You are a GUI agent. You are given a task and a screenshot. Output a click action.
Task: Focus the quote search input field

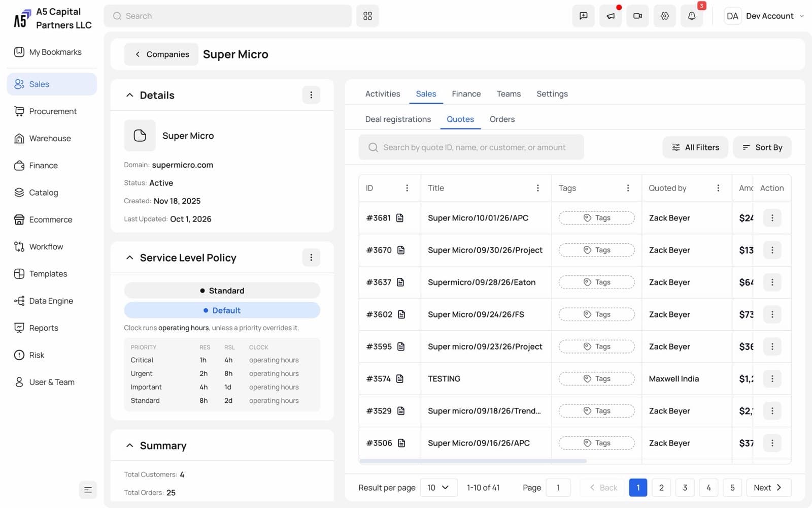[x=471, y=147]
